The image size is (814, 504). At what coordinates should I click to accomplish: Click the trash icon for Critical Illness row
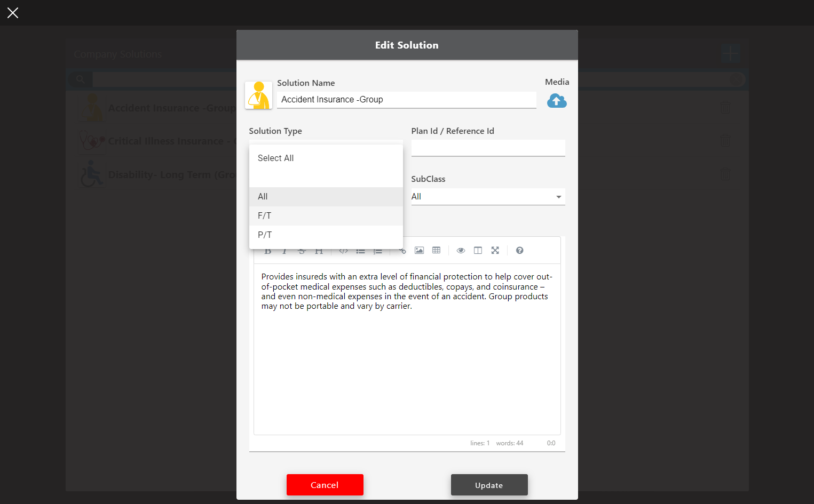725,141
